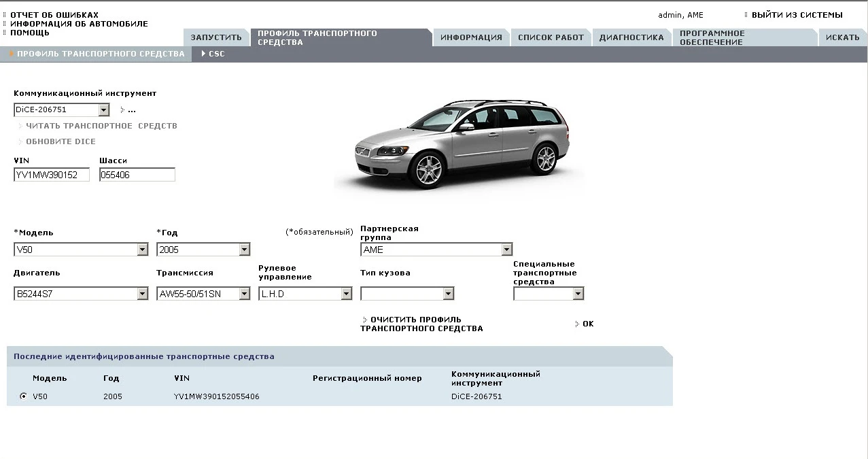Click the V50 model text in recent vehicles

coord(40,396)
